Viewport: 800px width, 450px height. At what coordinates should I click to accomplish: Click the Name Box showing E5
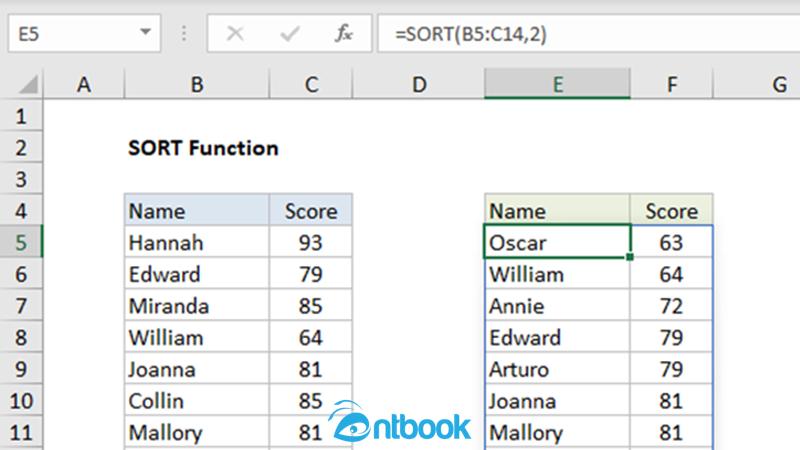tap(84, 34)
